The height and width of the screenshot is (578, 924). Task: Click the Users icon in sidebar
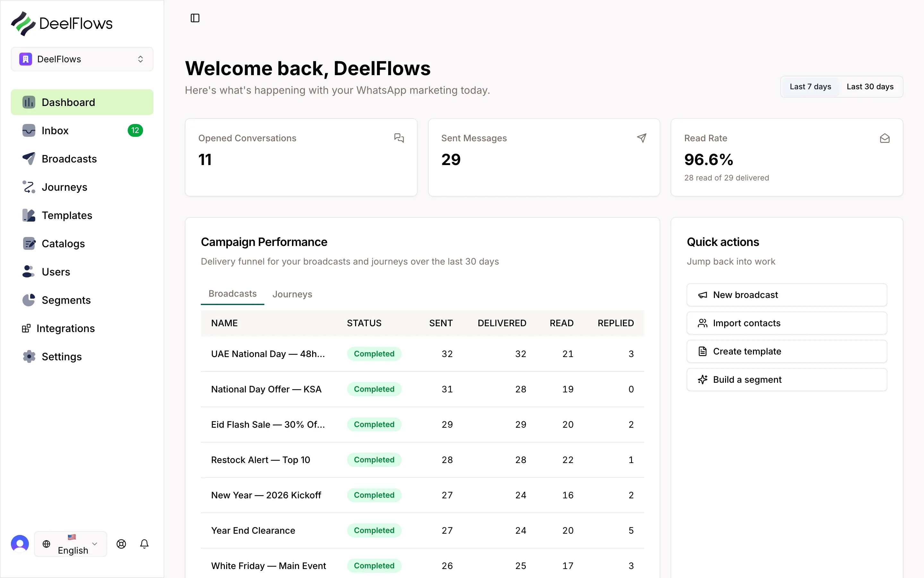click(x=29, y=272)
